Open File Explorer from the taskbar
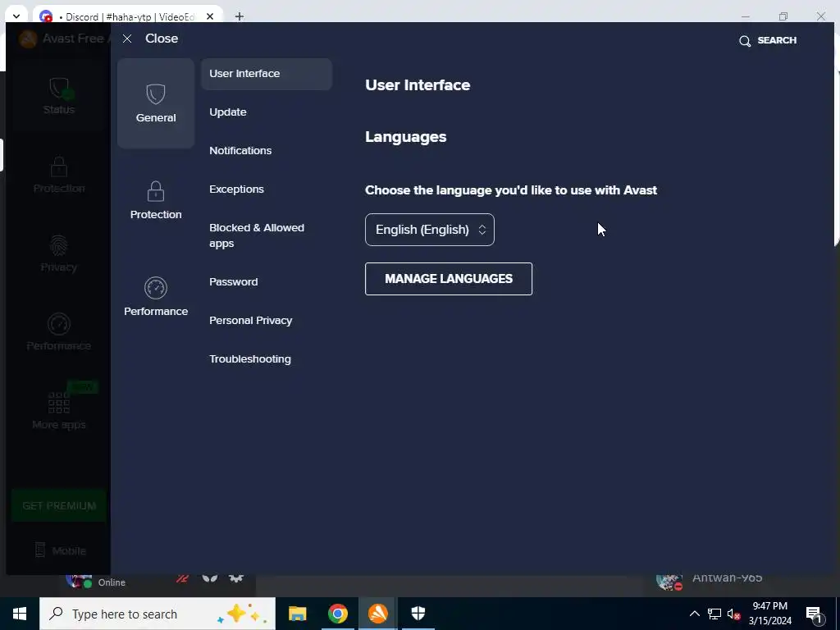The height and width of the screenshot is (630, 840). coord(297,614)
